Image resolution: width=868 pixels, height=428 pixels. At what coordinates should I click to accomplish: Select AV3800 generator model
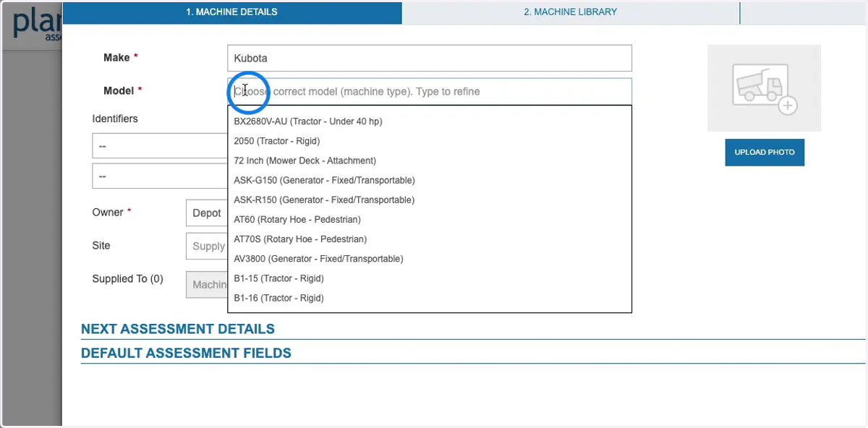coord(430,258)
